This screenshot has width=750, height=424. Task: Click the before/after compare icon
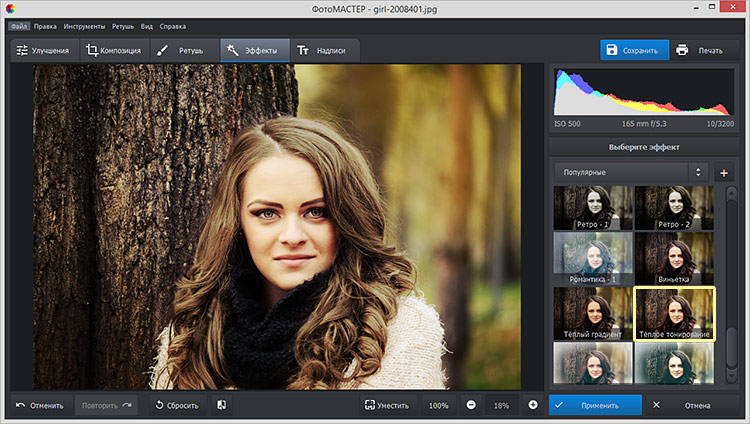(x=222, y=405)
